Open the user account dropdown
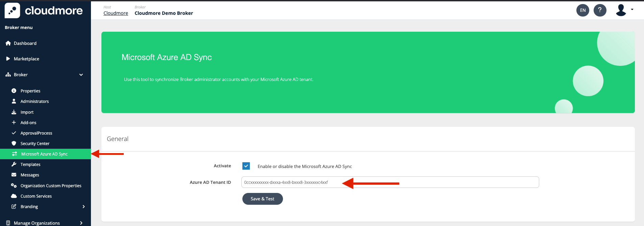The image size is (644, 226). click(x=624, y=10)
